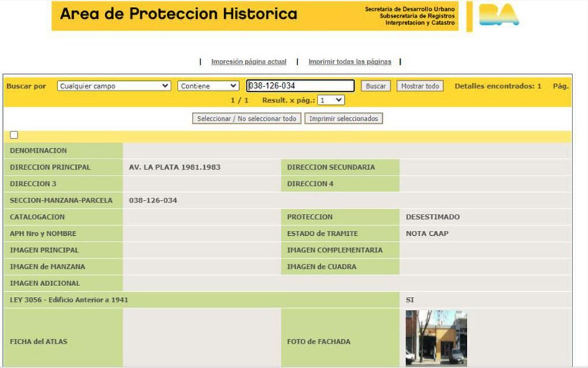The height and width of the screenshot is (368, 588).
Task: Click the NOTA CAAP status value
Action: click(427, 234)
